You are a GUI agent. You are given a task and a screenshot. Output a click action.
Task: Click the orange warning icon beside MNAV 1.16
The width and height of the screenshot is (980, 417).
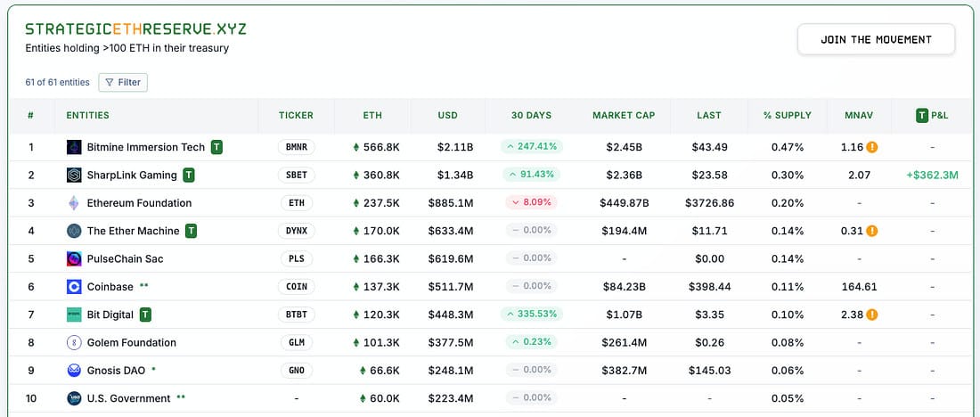coord(872,148)
